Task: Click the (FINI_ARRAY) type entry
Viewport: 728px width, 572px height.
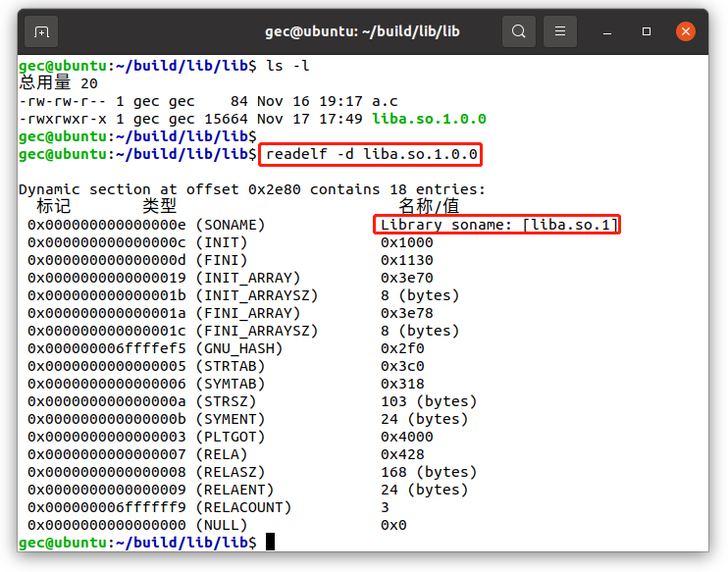Action: pyautogui.click(x=248, y=313)
